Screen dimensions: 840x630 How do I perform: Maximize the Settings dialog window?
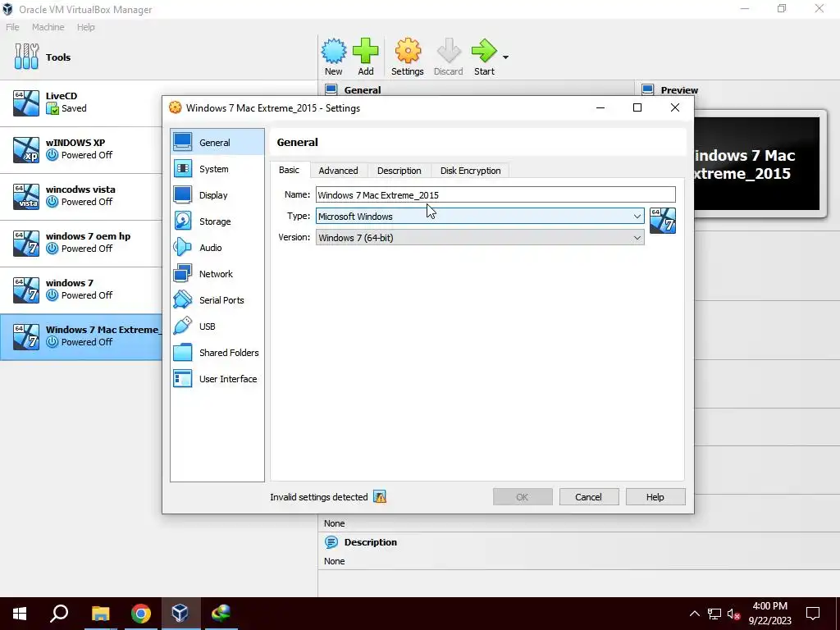(x=637, y=107)
